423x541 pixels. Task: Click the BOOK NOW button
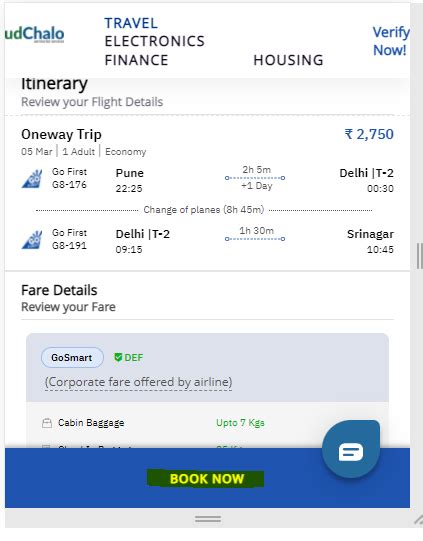click(x=207, y=479)
